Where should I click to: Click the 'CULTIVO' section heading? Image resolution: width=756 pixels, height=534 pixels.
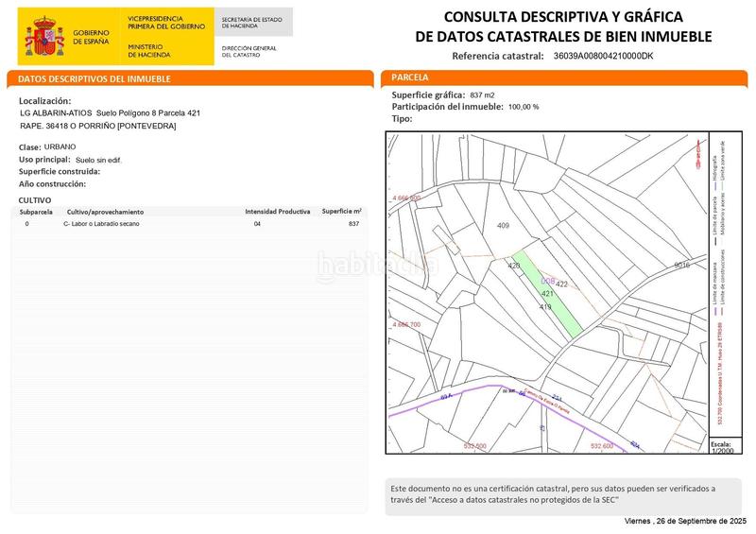point(35,200)
